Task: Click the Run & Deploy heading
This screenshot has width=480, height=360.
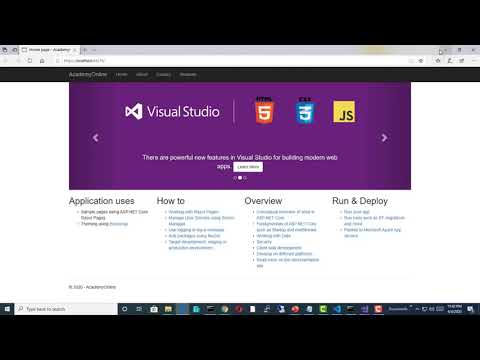Action: (x=360, y=201)
